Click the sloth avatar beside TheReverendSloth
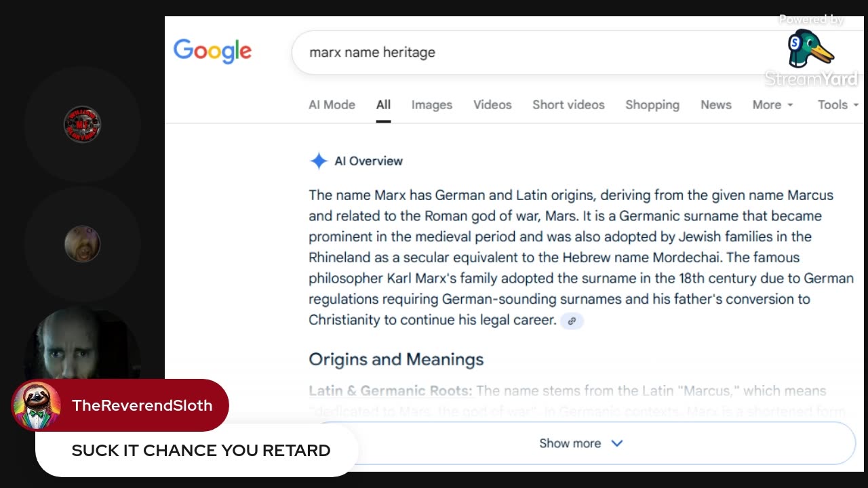This screenshot has height=488, width=868. pos(36,405)
